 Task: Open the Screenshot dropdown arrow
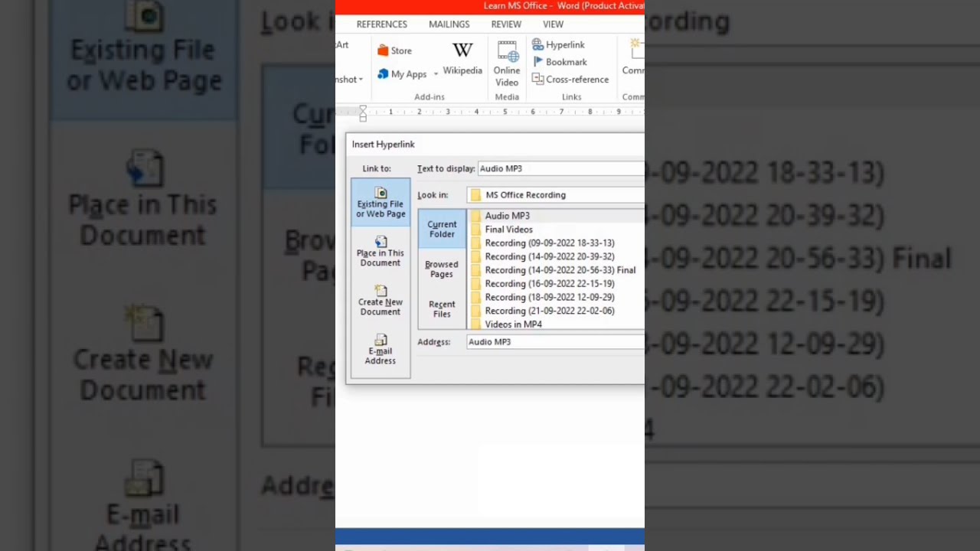click(x=361, y=80)
